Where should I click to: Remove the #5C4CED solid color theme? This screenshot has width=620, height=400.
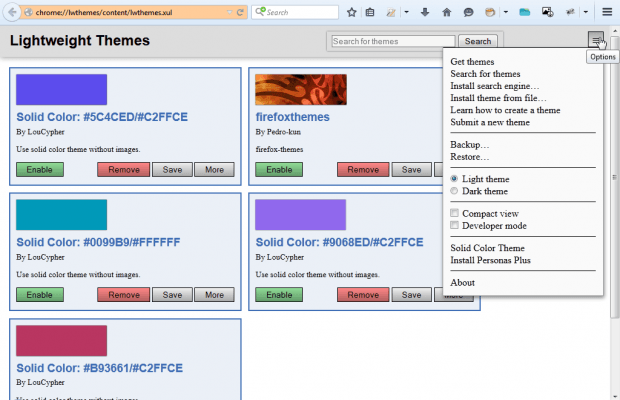[124, 170]
